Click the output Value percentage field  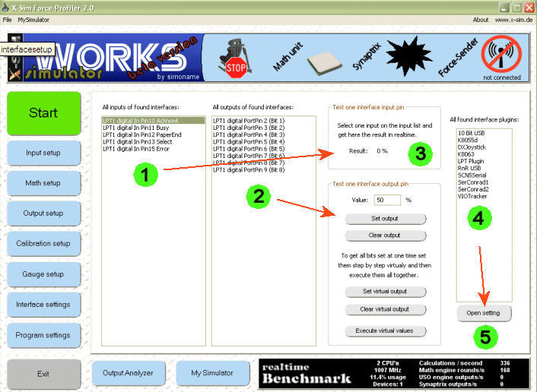pyautogui.click(x=387, y=200)
